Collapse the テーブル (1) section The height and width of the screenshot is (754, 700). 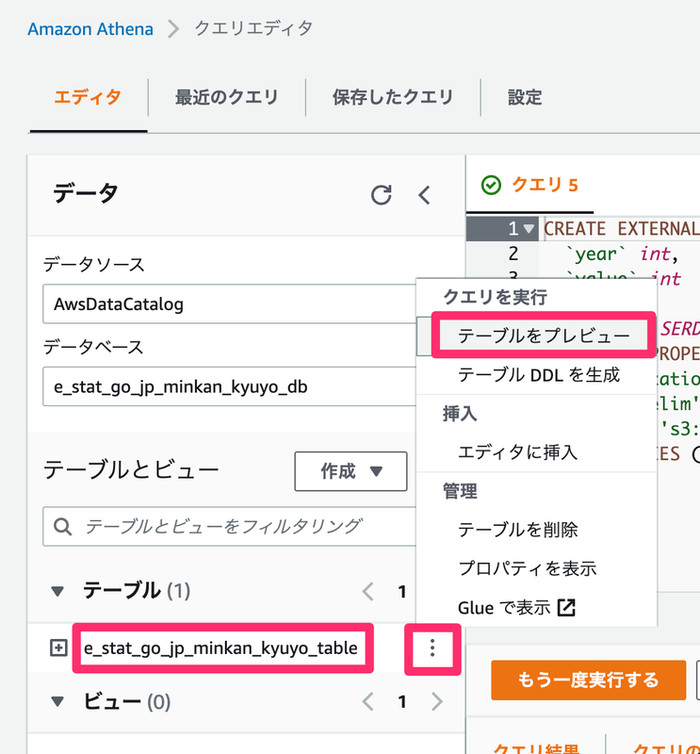[57, 591]
